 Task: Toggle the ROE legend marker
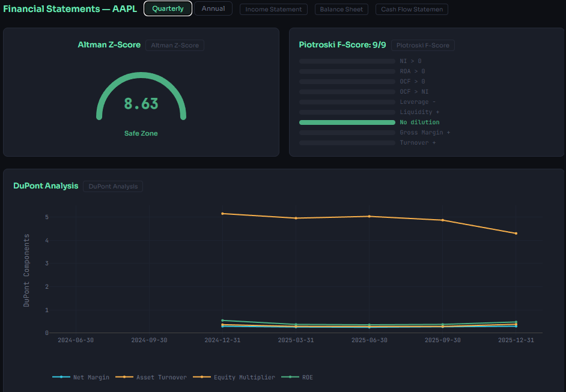coord(290,377)
